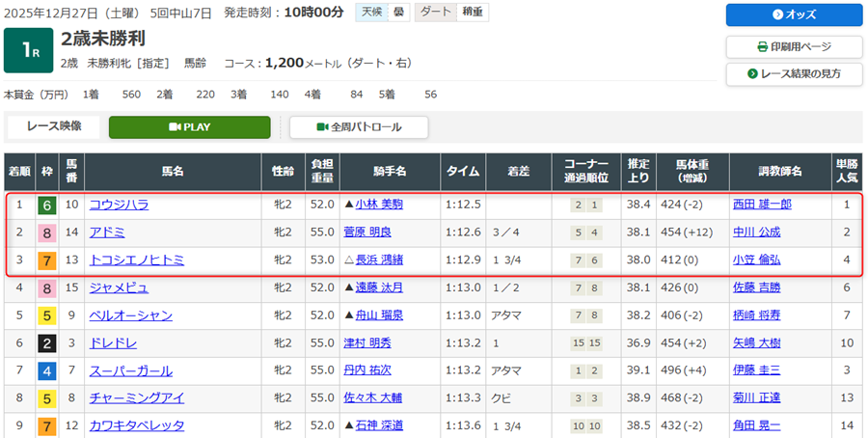Open trainer 佐藤 吉勝 profile
The image size is (868, 438).
coord(757,287)
